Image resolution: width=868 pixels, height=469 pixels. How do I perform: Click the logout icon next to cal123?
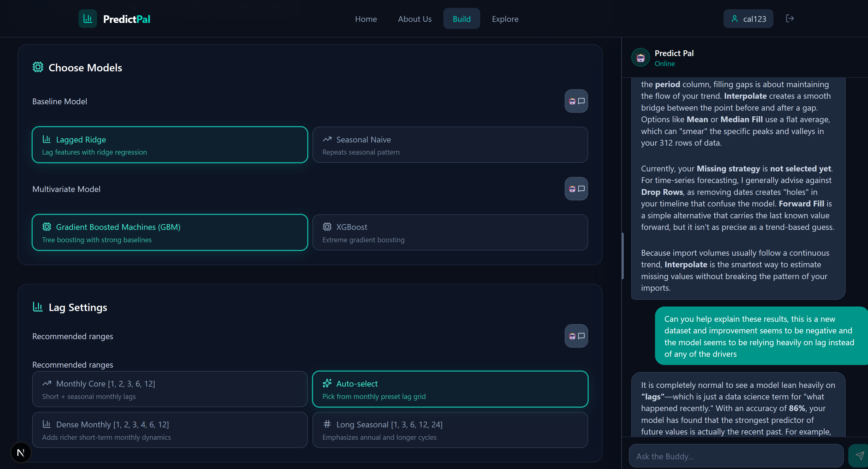790,18
